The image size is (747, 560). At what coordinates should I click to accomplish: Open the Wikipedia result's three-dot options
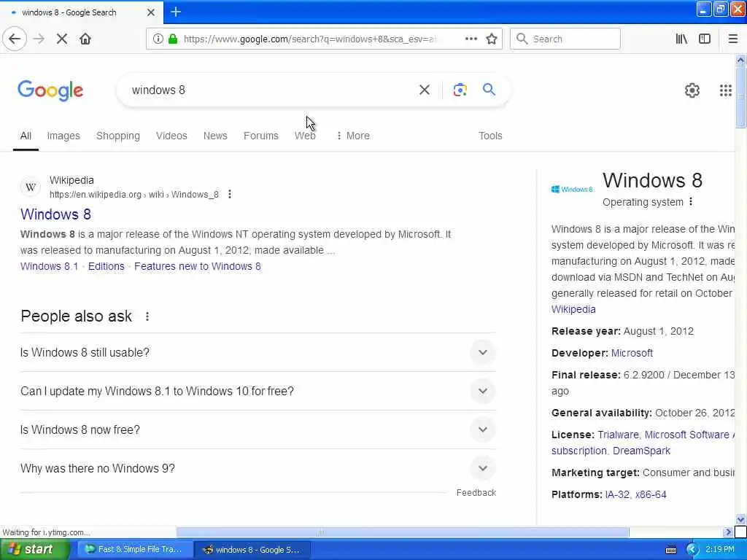[x=230, y=194]
